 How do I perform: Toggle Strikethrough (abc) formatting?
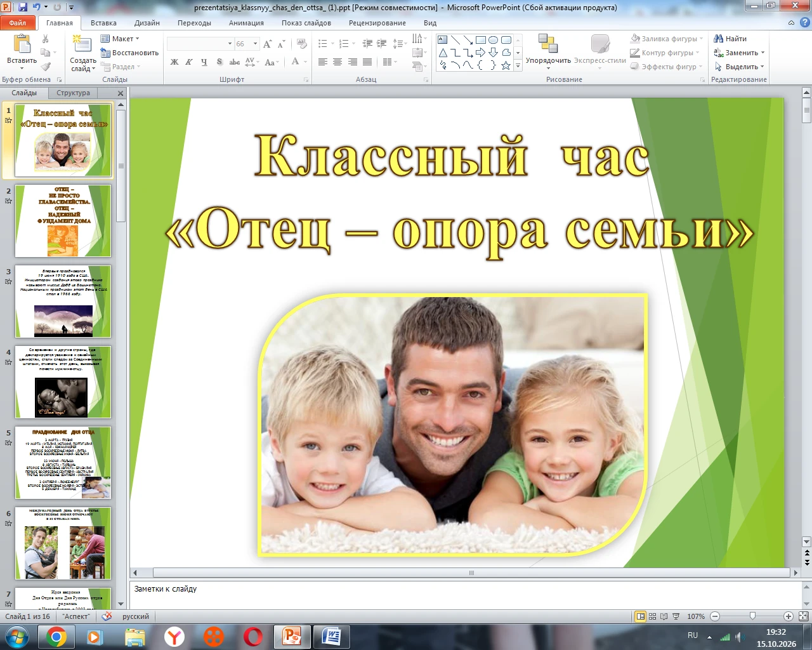click(x=234, y=62)
